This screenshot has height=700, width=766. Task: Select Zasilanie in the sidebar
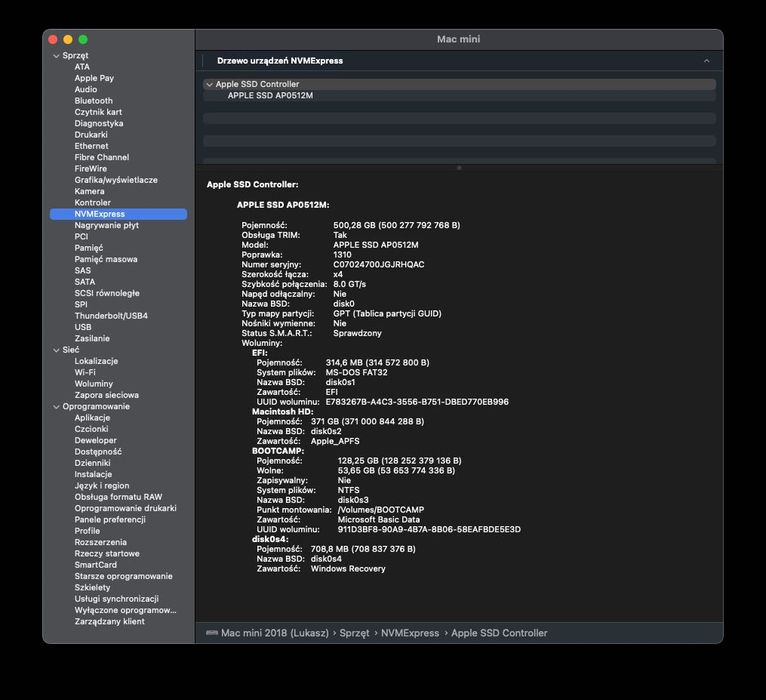click(92, 338)
